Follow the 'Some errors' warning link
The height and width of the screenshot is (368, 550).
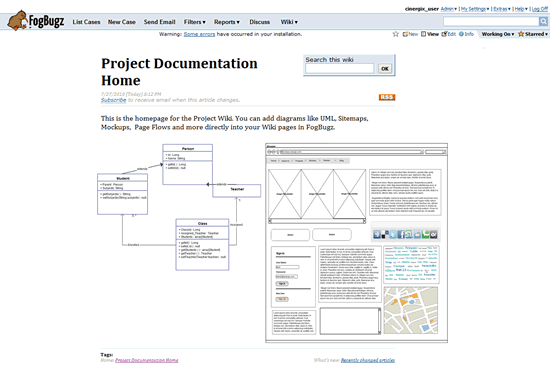coord(199,34)
